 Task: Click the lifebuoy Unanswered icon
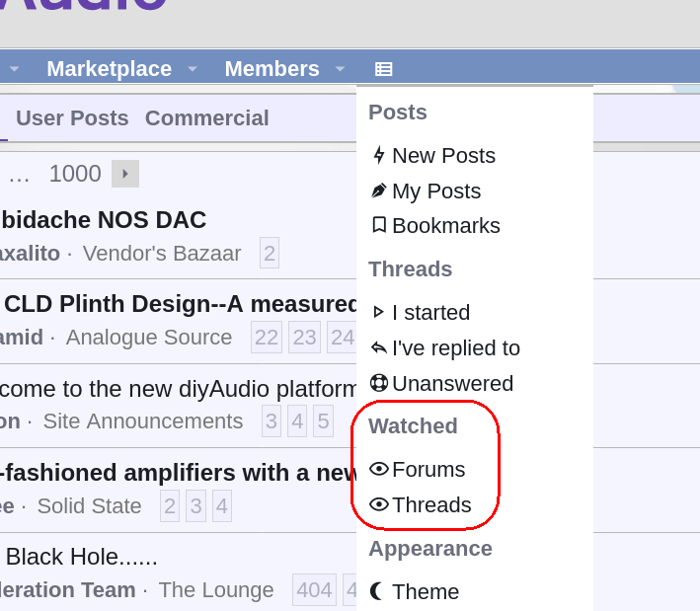coord(378,383)
